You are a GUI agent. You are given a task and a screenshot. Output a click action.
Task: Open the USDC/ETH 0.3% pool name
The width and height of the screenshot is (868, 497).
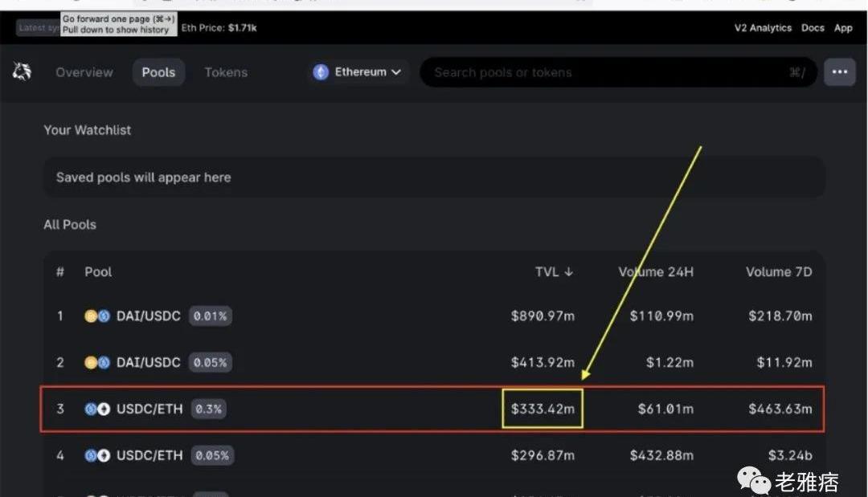(149, 409)
